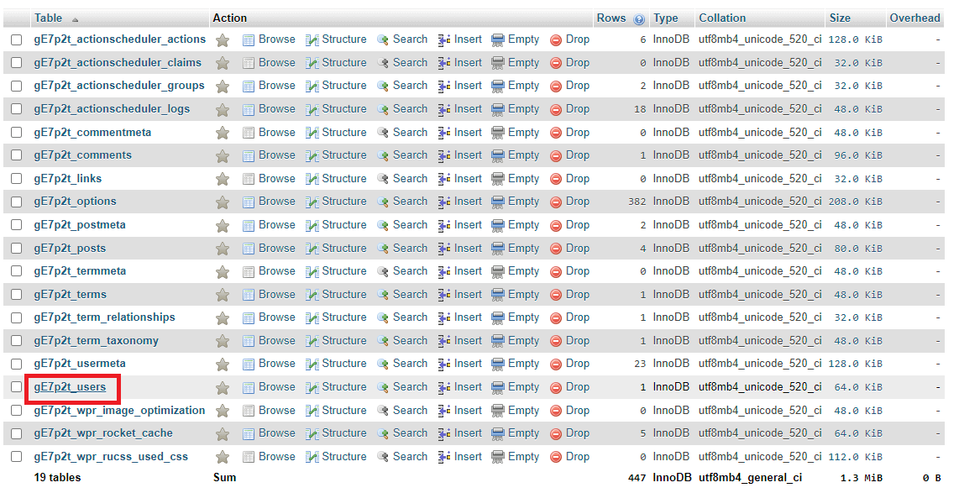Click Search icon for gE7p2t_comments row
The width and height of the screenshot is (980, 493).
click(x=383, y=155)
